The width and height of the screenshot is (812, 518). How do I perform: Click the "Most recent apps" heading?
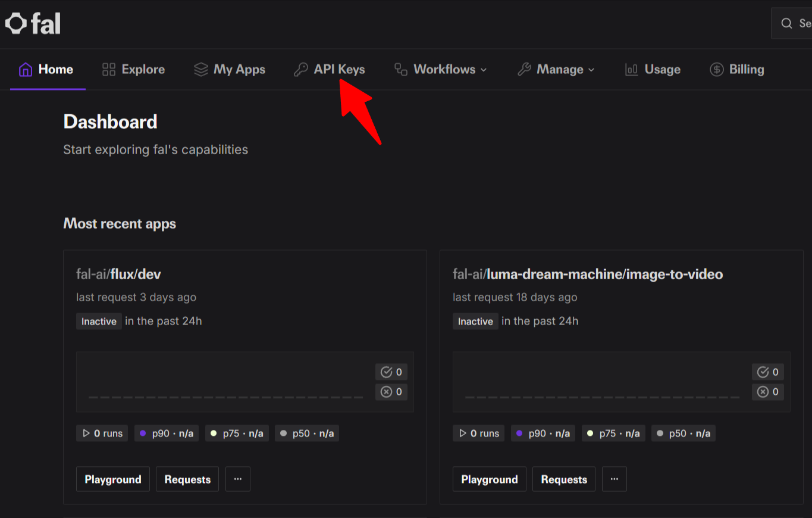point(120,224)
